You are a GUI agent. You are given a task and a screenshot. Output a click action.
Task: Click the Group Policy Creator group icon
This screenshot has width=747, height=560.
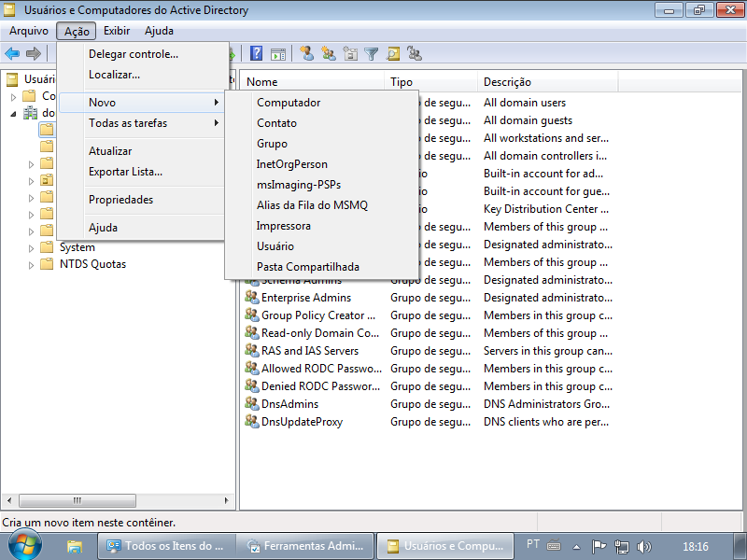(x=252, y=315)
